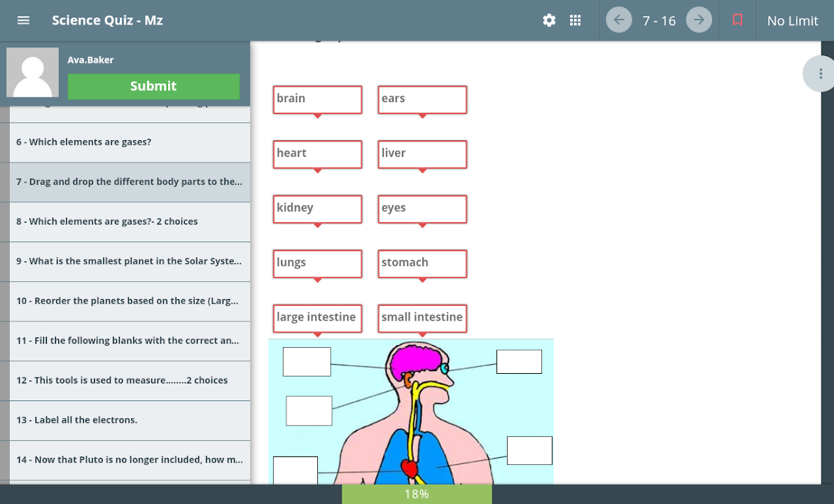
Task: Open question 13 Label all the electrons
Action: pyautogui.click(x=130, y=420)
